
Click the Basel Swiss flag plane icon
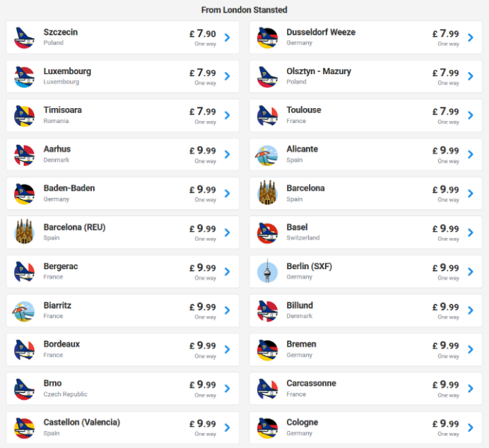[x=267, y=233]
